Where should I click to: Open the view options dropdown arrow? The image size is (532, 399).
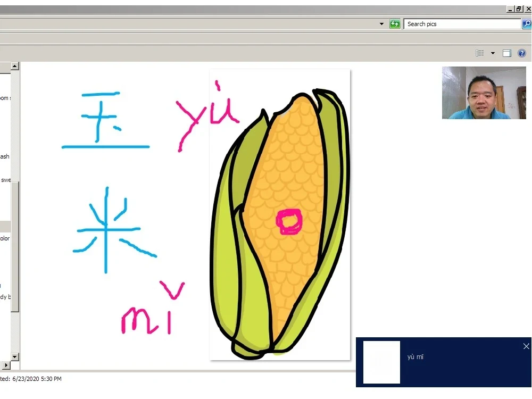(x=493, y=53)
